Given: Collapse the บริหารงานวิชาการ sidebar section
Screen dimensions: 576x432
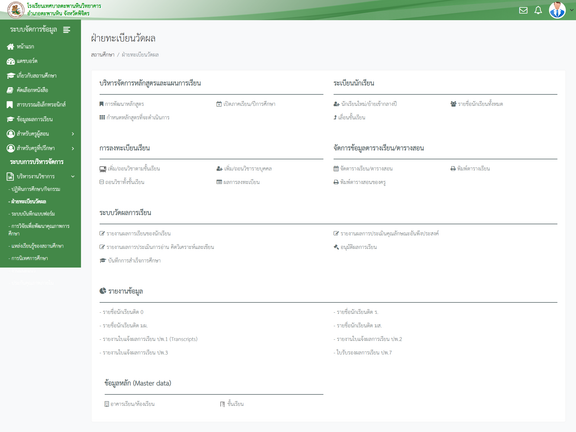Looking at the screenshot, I should [73, 177].
